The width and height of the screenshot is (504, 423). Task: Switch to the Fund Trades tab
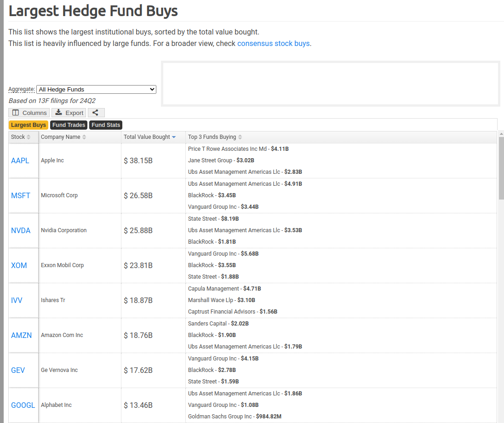point(69,125)
